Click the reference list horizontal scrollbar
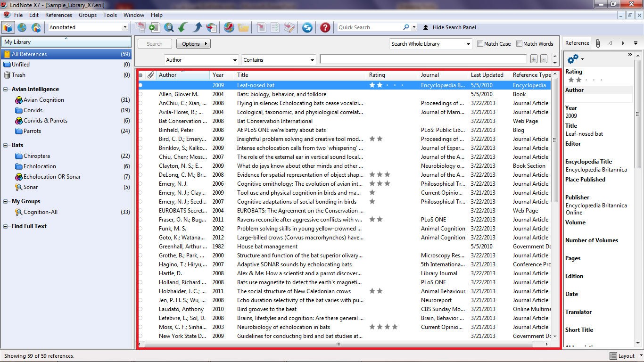Image resolution: width=644 pixels, height=362 pixels. point(338,344)
